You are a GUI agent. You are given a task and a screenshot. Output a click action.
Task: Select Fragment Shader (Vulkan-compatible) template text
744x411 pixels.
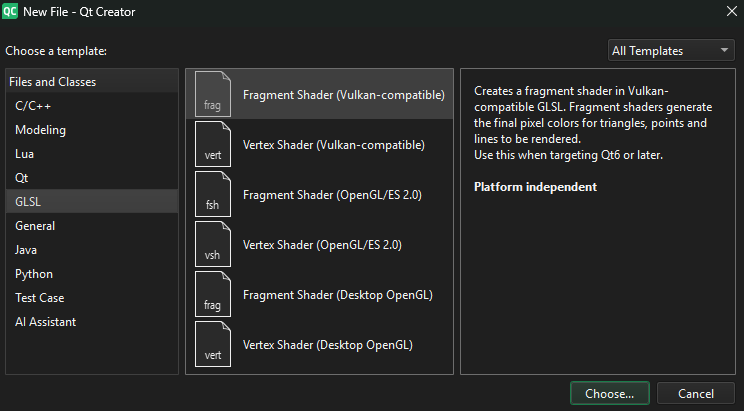(344, 95)
